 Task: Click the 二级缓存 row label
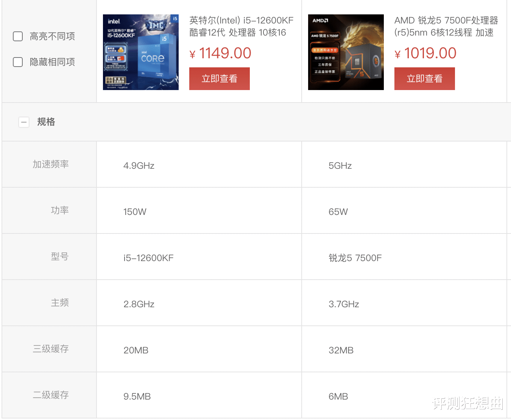click(x=51, y=395)
